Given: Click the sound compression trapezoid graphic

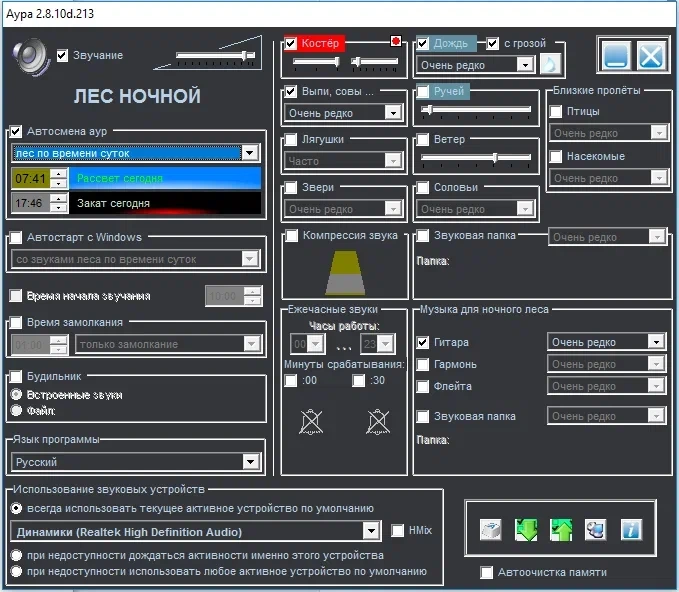Looking at the screenshot, I should (345, 273).
